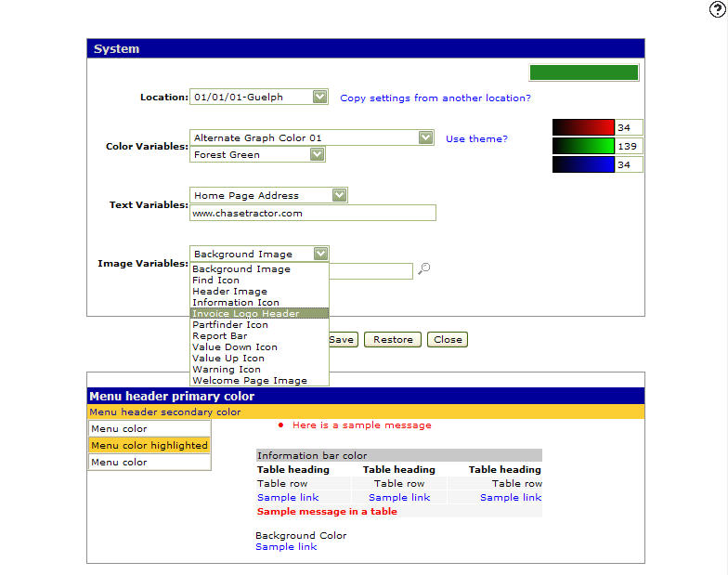Screen dimensions: 728x575
Task: Click the Background Color label
Action: point(301,535)
